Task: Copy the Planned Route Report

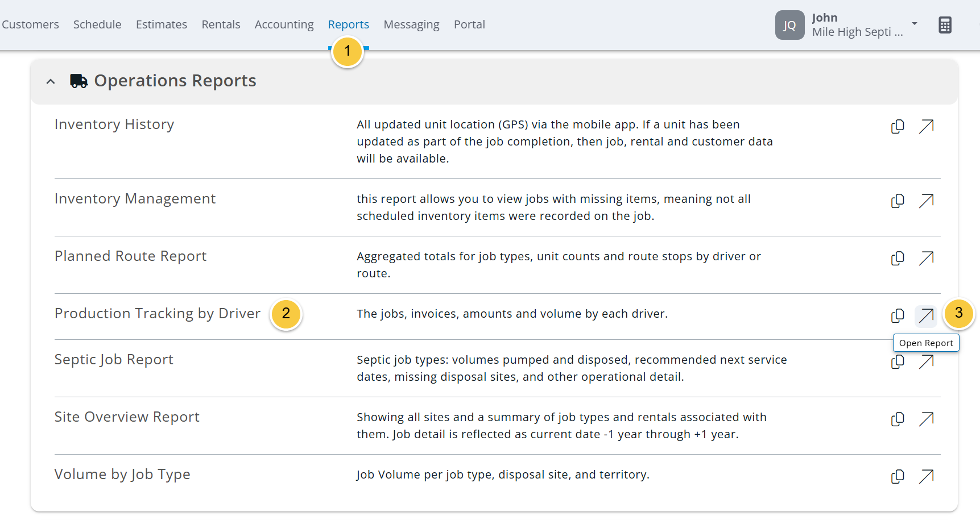Action: point(898,258)
